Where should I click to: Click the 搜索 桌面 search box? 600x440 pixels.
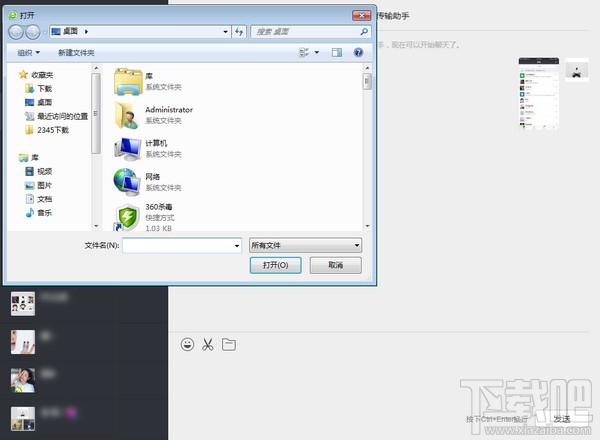click(310, 31)
